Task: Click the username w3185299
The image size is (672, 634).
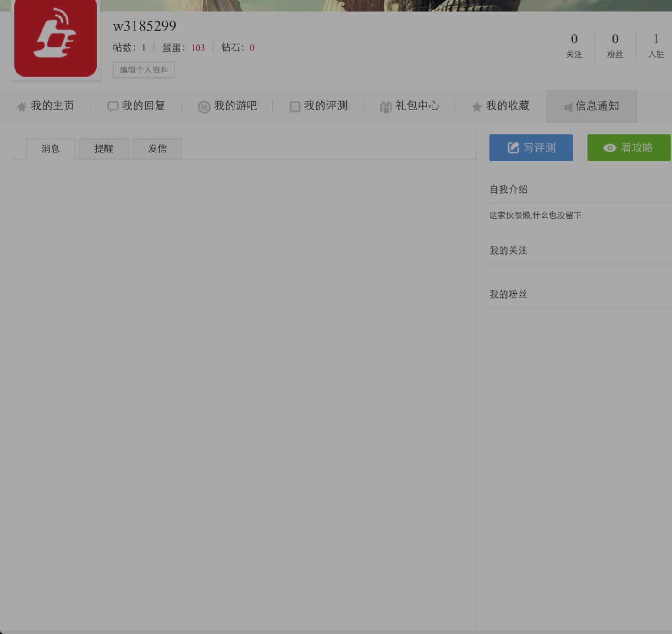Action: pos(145,26)
